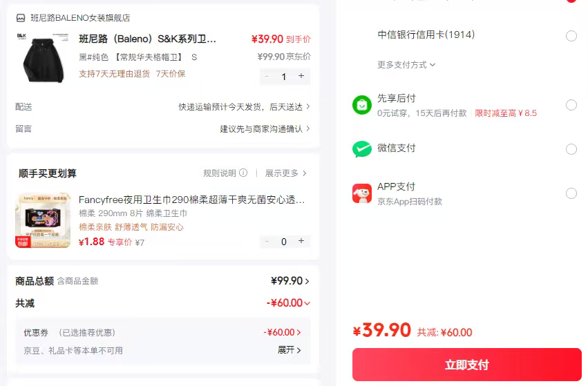The image size is (588, 386).
Task: Click the black hoodie product thumbnail
Action: pos(42,58)
